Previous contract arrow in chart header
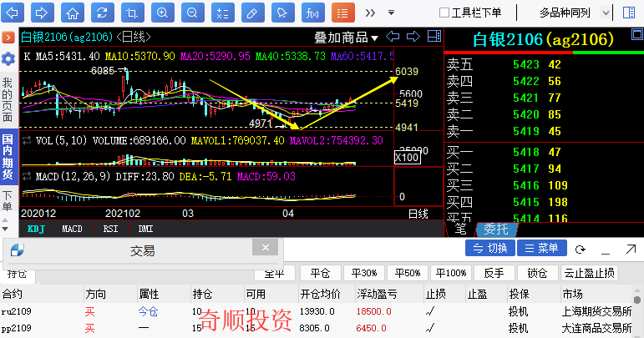The image size is (644, 338). [x=393, y=37]
